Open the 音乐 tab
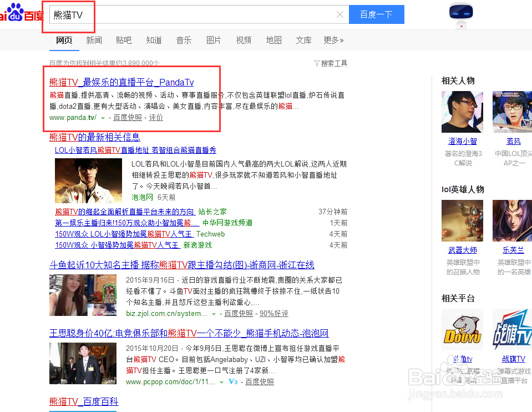Image resolution: width=532 pixels, height=412 pixels. click(x=184, y=41)
